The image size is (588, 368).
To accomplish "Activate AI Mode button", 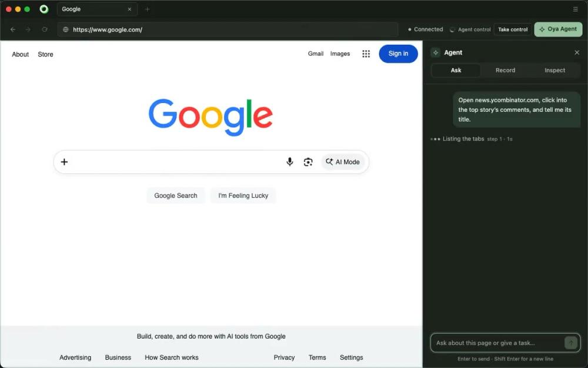I will 343,162.
